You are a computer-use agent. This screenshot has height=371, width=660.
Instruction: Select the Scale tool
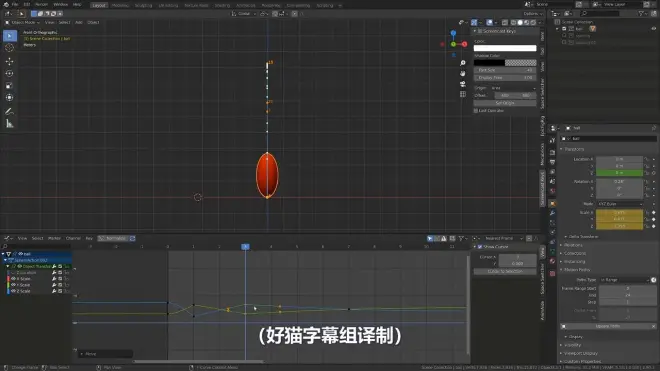[x=9, y=85]
